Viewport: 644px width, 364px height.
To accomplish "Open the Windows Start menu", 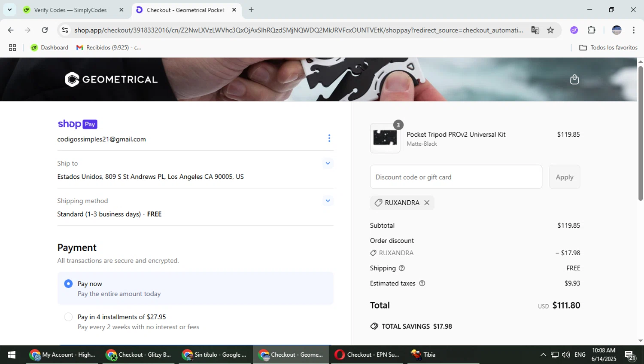I will [x=12, y=355].
